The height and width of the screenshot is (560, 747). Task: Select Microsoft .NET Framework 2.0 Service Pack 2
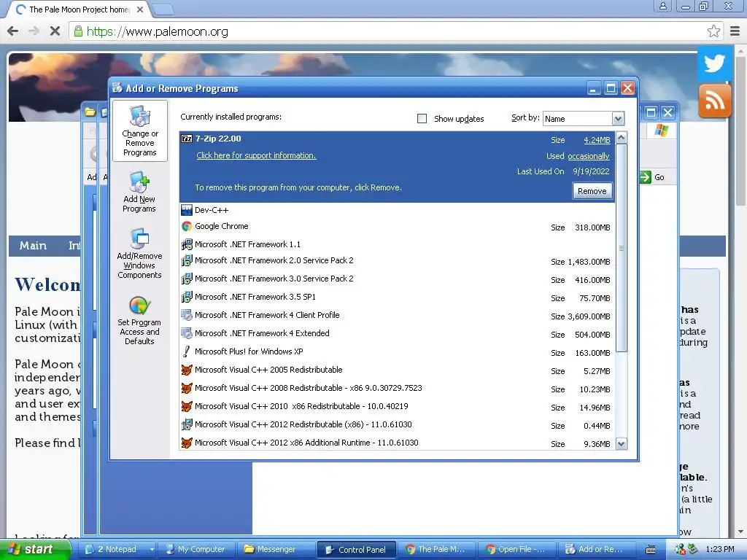274,260
